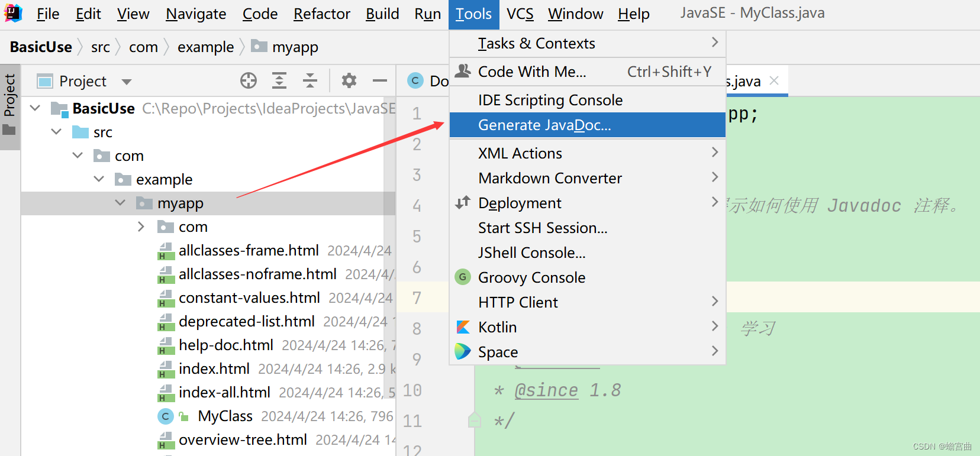Click BasicUse in the breadcrumb bar

tap(41, 47)
